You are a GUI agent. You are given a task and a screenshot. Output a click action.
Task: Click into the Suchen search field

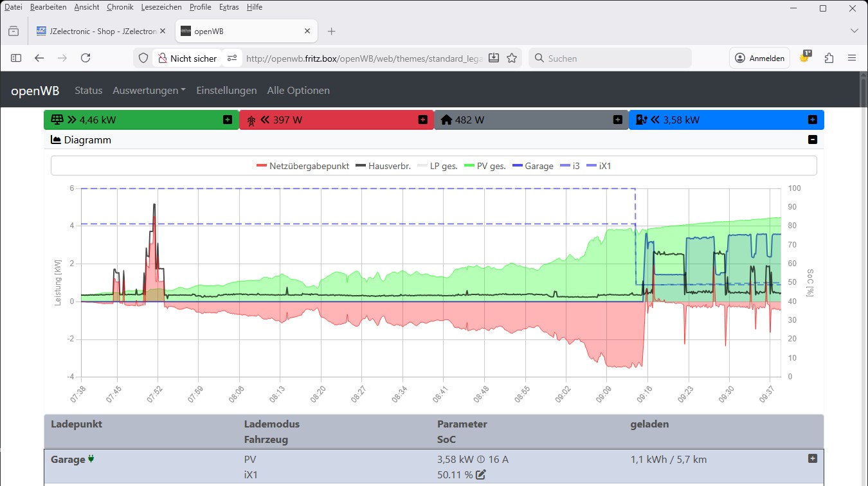(x=611, y=58)
